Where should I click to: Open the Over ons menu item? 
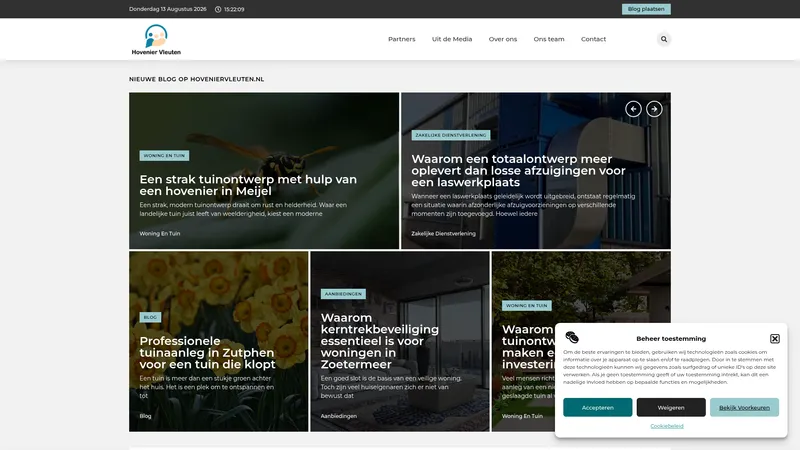click(x=503, y=39)
